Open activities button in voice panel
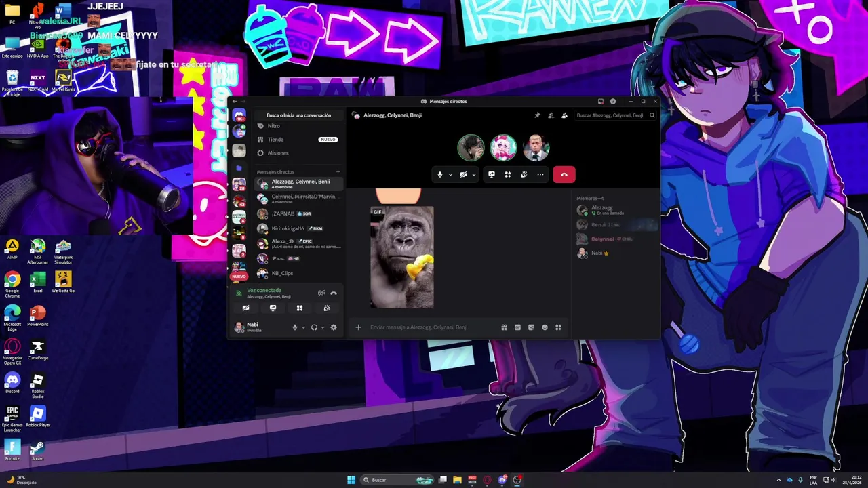This screenshot has height=488, width=868. point(299,308)
